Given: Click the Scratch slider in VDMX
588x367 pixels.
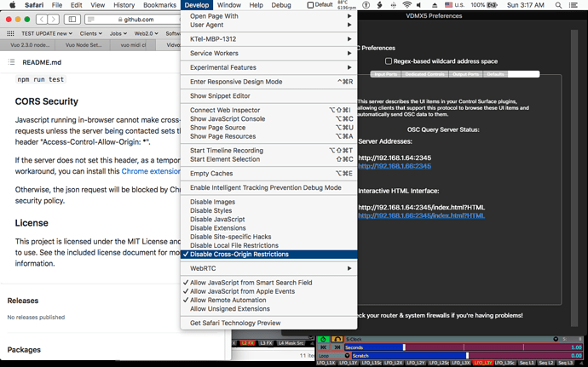Looking at the screenshot, I should coord(467,355).
